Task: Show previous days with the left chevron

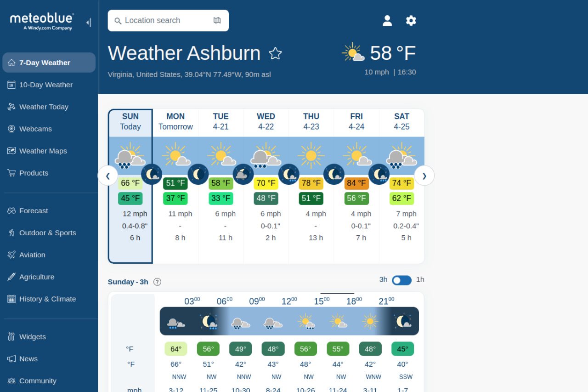Action: pos(108,176)
